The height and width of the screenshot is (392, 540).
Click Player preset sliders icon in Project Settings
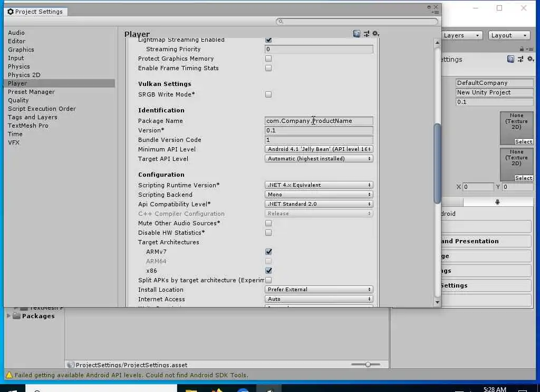click(367, 34)
